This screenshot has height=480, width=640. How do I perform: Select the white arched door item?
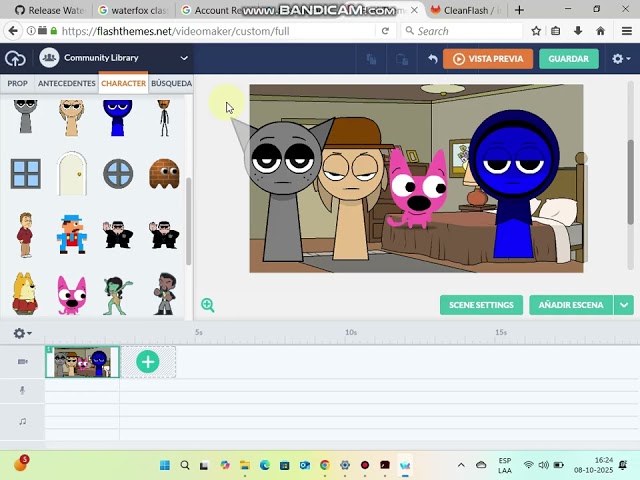pos(72,173)
